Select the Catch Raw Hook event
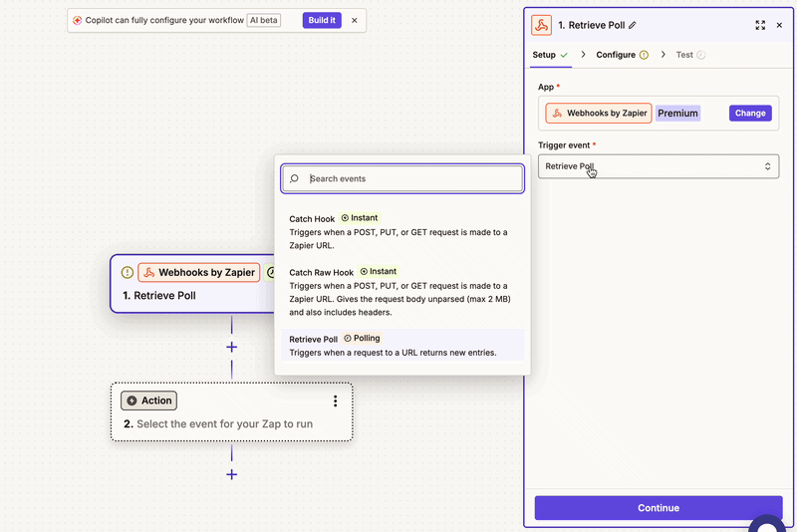The width and height of the screenshot is (797, 532). tap(402, 292)
